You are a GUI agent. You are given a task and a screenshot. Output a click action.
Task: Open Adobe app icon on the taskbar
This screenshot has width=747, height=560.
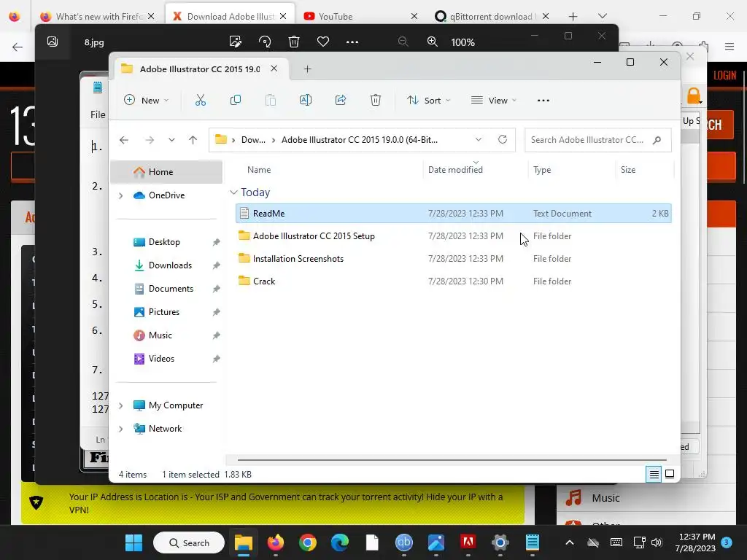pos(468,542)
